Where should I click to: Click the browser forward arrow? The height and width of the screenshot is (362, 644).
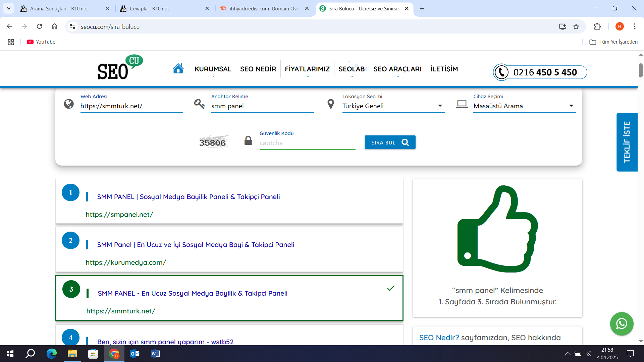[24, 26]
